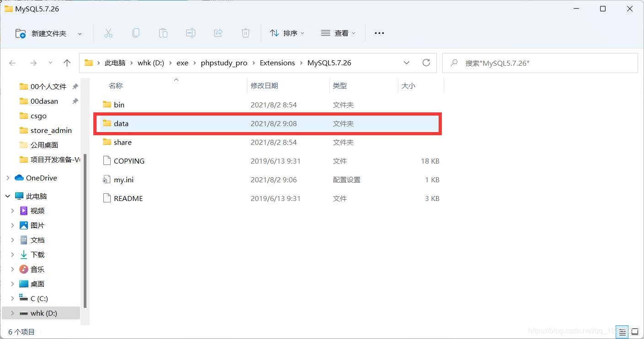This screenshot has width=644, height=339.
Task: Click the navigation pane vertical scrollbar
Action: 85,231
